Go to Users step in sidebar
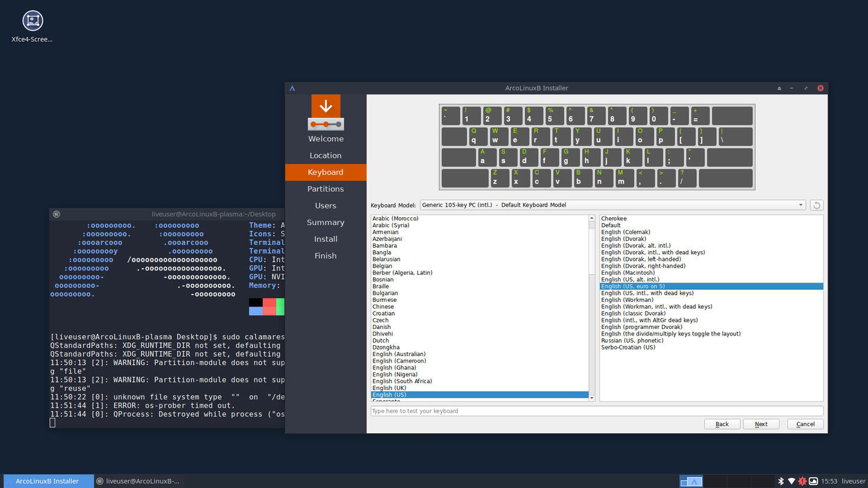 (x=325, y=205)
